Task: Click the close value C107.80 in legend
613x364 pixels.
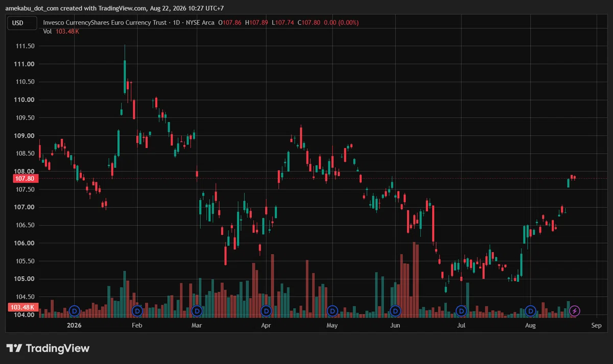Action: click(x=309, y=22)
